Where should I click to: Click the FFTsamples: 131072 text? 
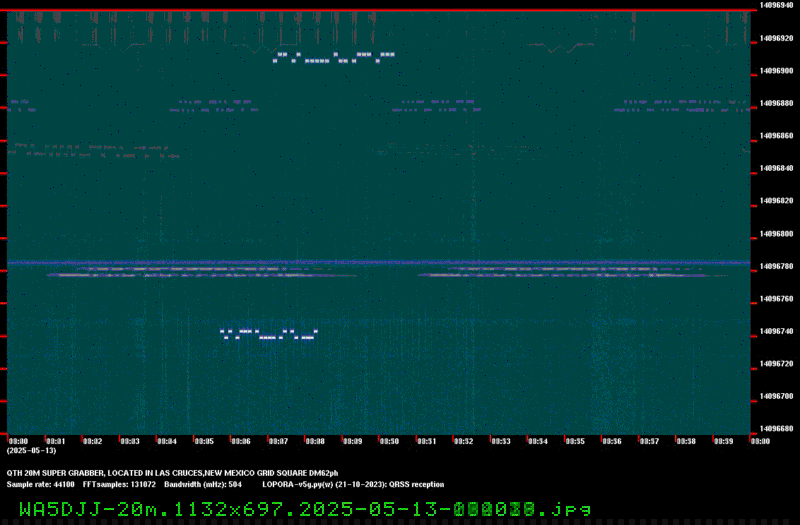(x=119, y=485)
